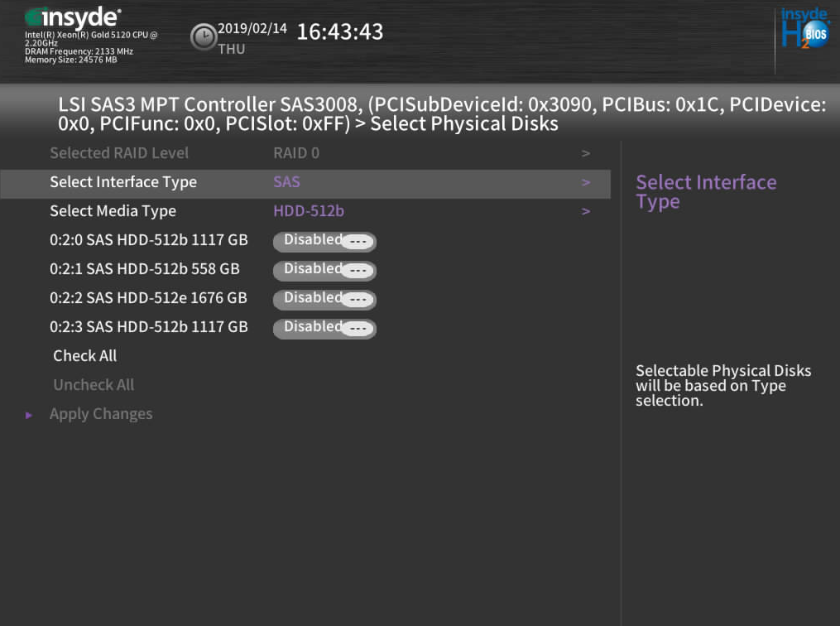Image resolution: width=840 pixels, height=626 pixels.
Task: Click the arrow icon beside Apply Changes
Action: click(29, 415)
